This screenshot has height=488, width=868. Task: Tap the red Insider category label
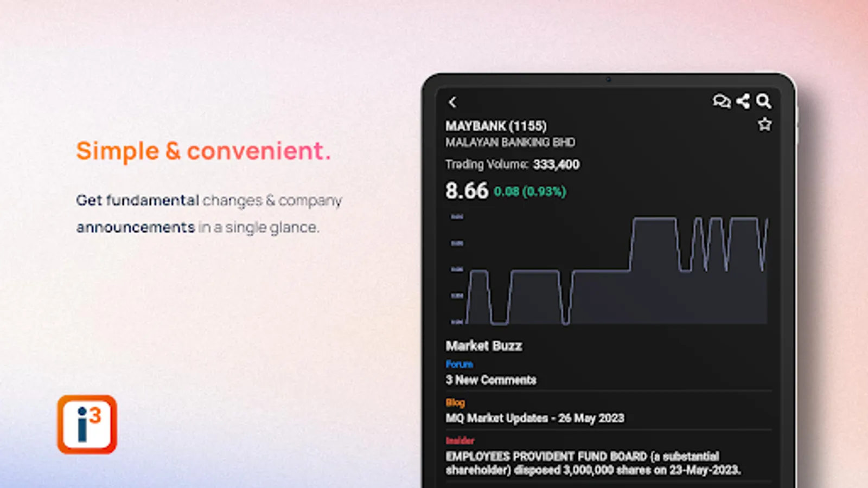[x=460, y=441]
